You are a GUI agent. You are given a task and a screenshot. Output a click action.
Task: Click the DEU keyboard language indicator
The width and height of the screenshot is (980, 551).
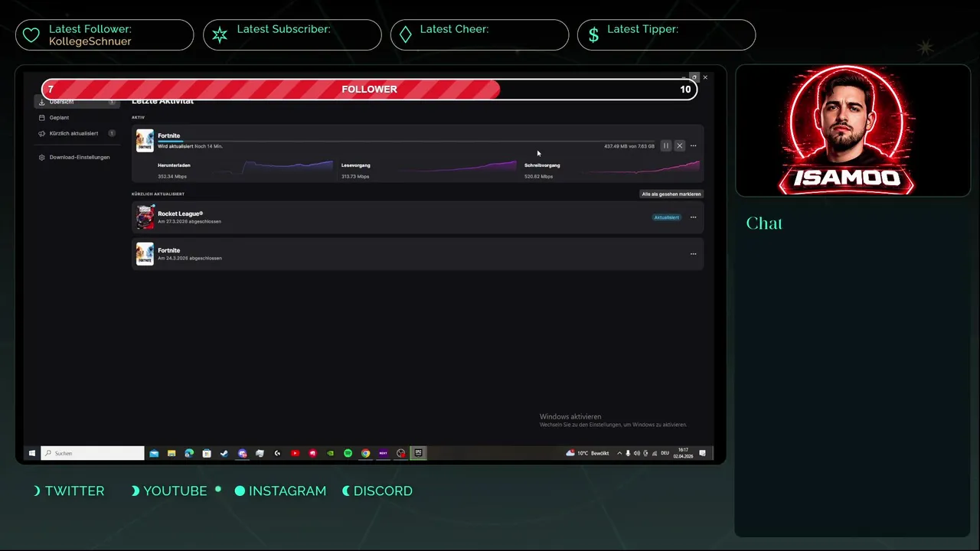coord(665,453)
